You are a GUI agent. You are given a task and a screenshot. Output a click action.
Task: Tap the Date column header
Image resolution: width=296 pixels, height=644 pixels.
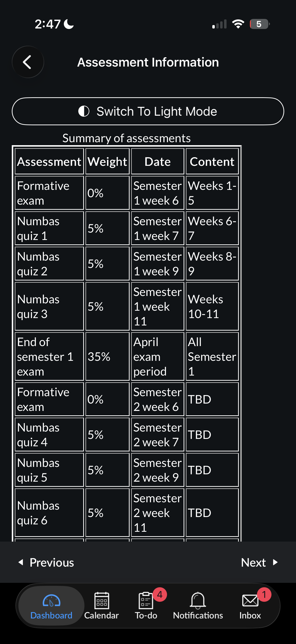(x=158, y=162)
